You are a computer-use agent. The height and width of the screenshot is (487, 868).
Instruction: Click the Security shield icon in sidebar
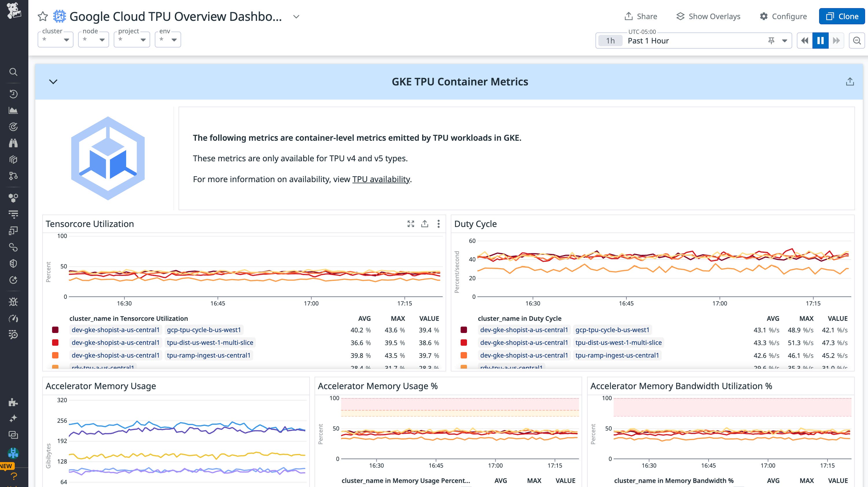tap(14, 263)
